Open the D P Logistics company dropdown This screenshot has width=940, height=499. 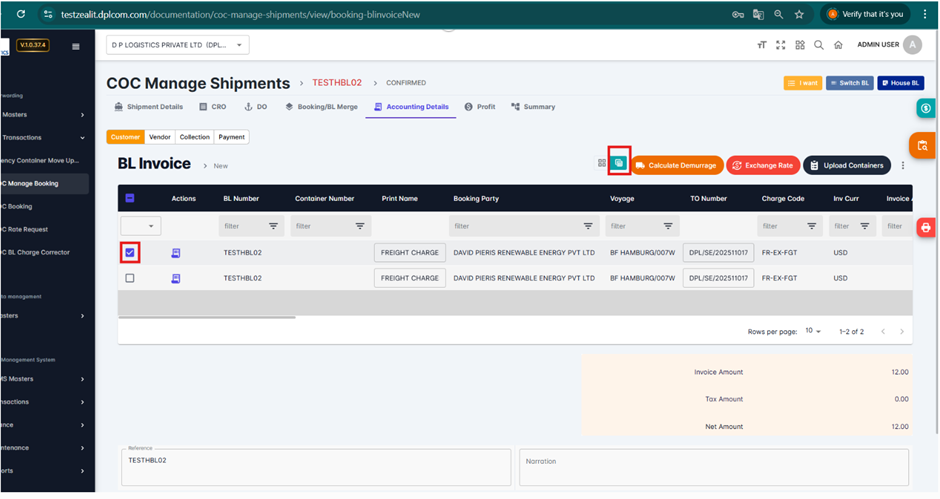[x=178, y=45]
